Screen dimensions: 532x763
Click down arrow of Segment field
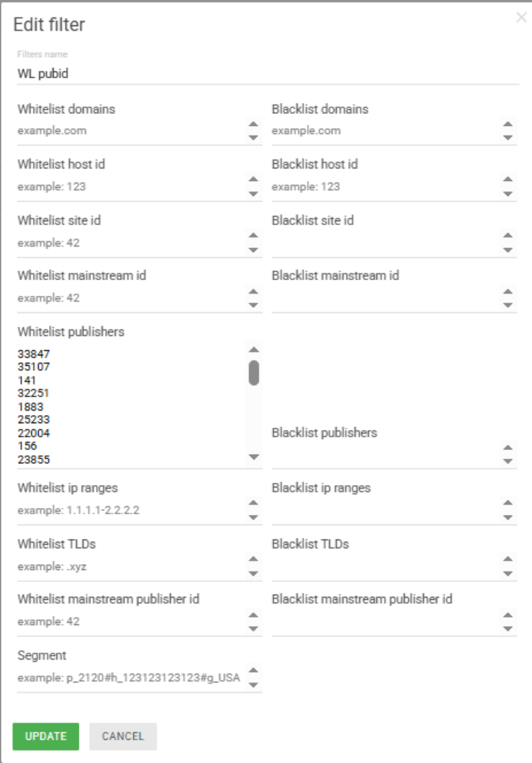click(253, 685)
